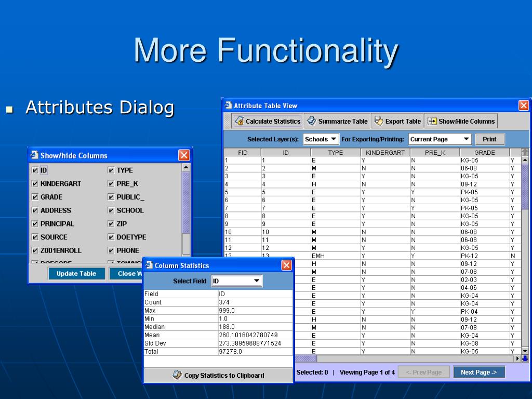532x399 pixels.
Task: Click the 02-03 grade cell
Action: point(485,280)
